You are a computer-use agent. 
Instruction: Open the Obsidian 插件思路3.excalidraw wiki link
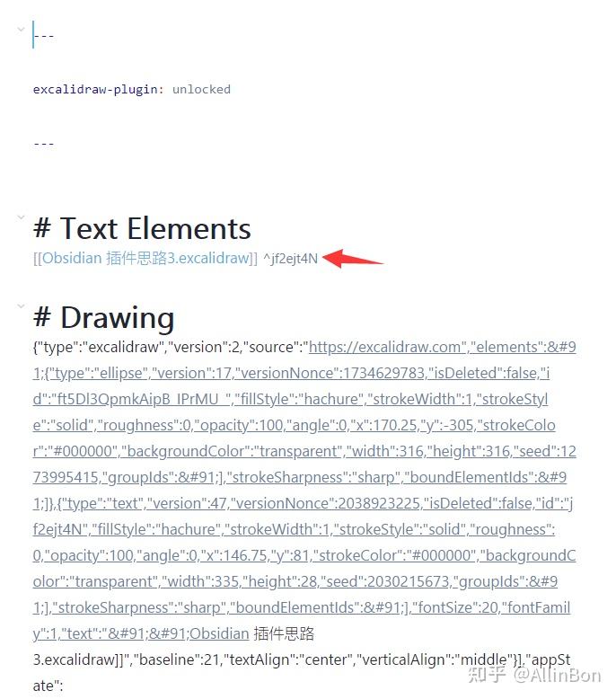pyautogui.click(x=145, y=259)
